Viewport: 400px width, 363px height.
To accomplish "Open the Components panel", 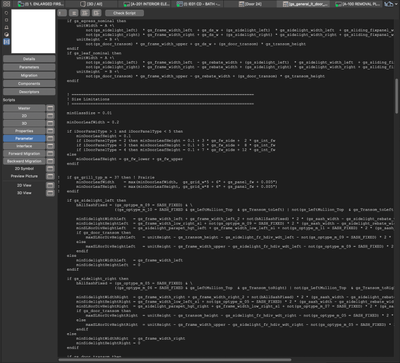I will tap(29, 84).
